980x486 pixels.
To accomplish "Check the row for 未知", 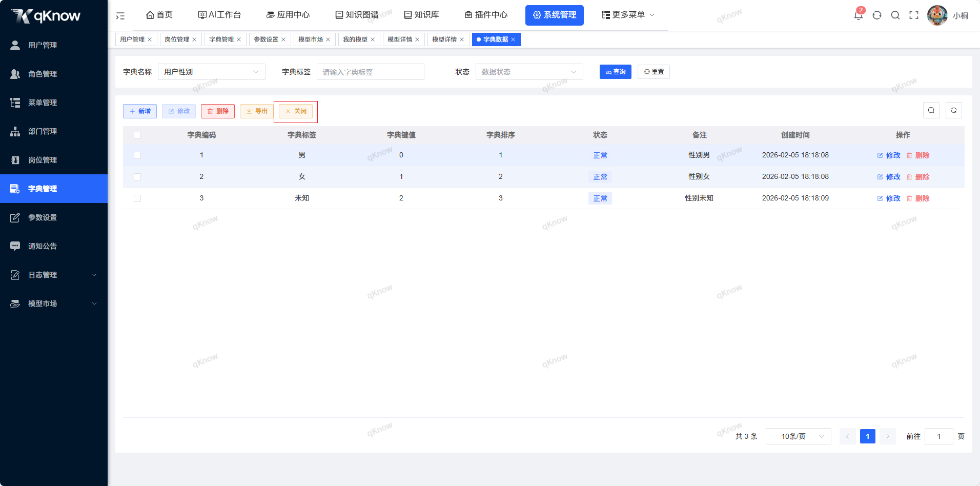I will tap(137, 198).
